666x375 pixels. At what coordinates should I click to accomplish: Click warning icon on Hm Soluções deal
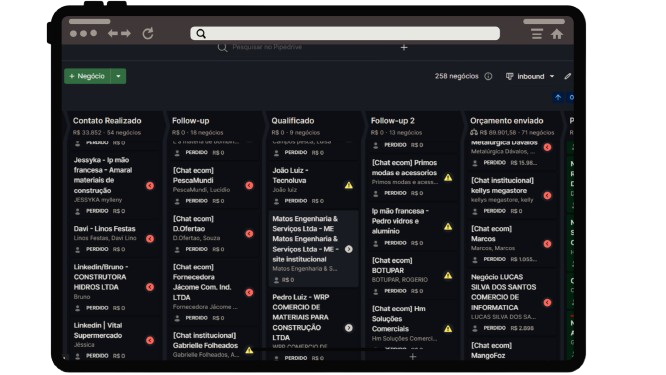click(x=448, y=329)
